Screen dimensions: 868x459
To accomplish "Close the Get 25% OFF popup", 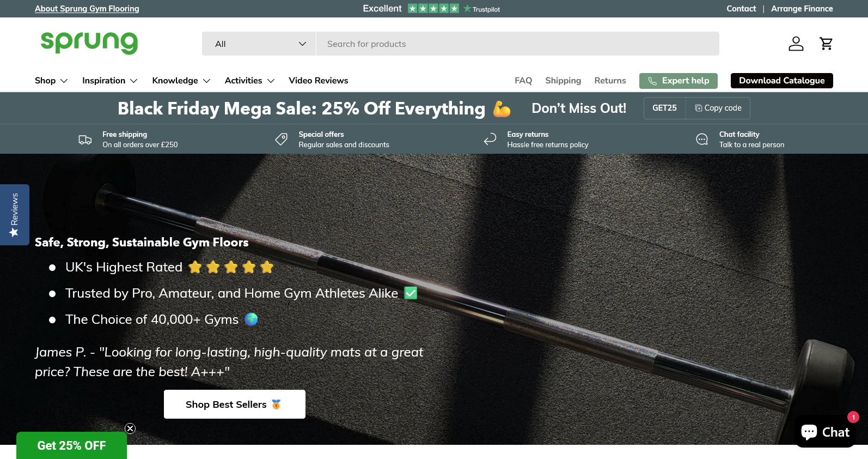I will point(130,428).
